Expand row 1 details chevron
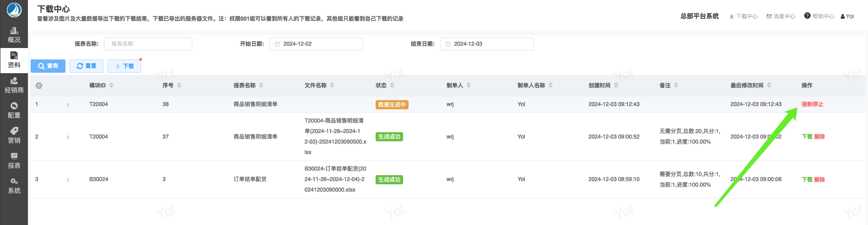Screen dimensions: 868x225 coord(68,105)
